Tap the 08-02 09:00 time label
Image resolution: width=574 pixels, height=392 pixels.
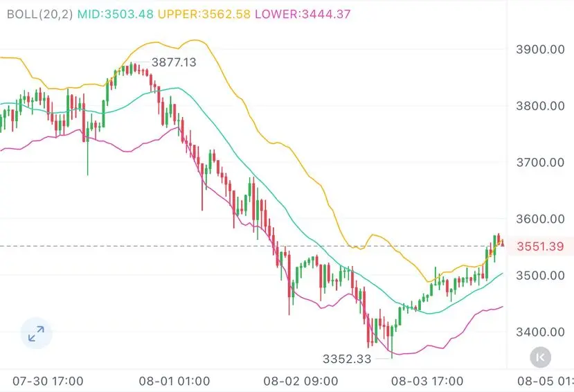tap(301, 381)
